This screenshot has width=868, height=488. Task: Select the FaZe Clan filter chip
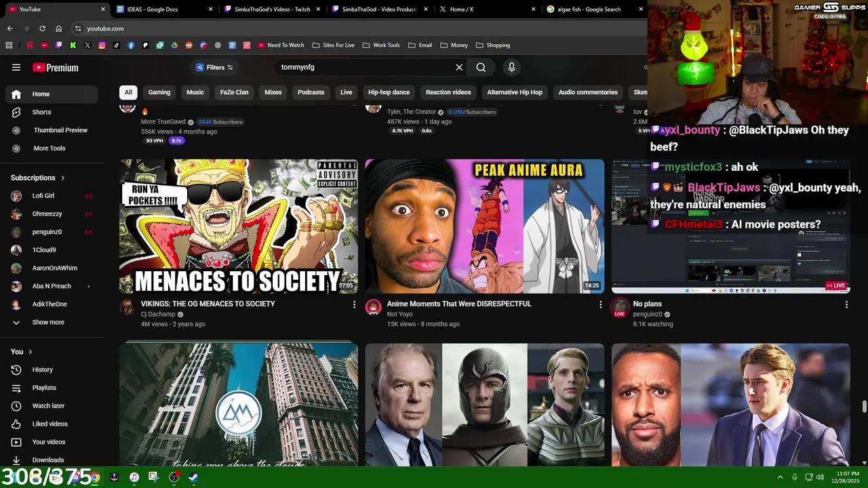(234, 92)
